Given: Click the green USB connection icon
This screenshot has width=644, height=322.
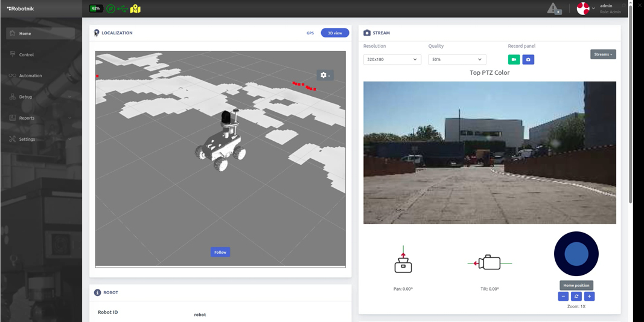Looking at the screenshot, I should click(123, 8).
